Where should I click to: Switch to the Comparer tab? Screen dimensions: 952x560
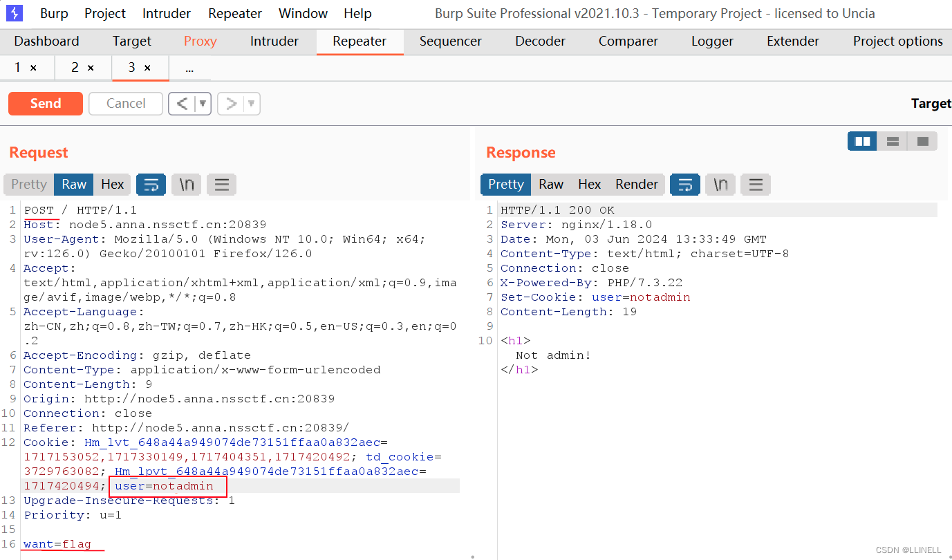coord(628,41)
